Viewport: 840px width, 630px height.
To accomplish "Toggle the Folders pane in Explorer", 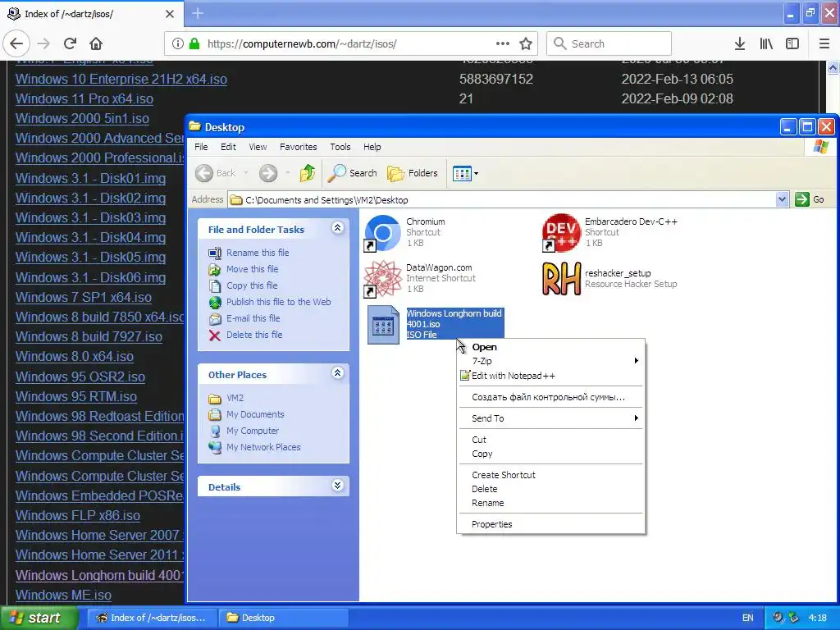I will pos(413,173).
